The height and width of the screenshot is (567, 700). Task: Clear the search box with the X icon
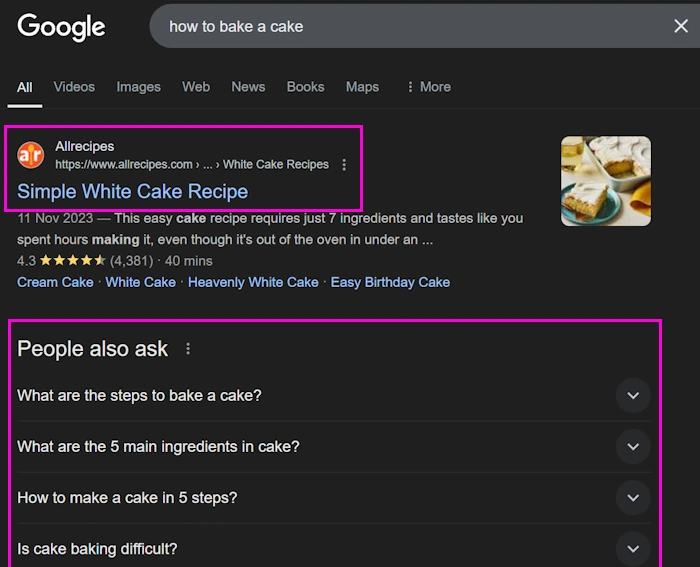click(681, 26)
